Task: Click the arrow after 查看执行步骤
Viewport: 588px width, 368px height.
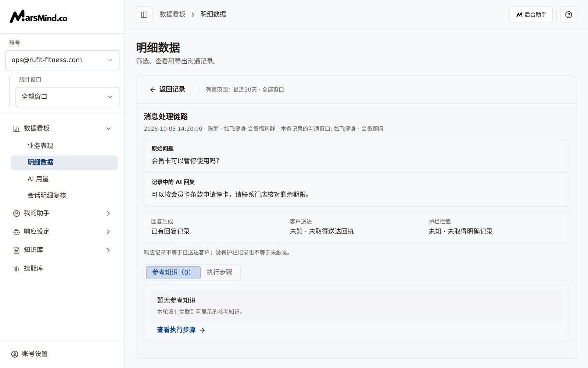Action: click(202, 330)
